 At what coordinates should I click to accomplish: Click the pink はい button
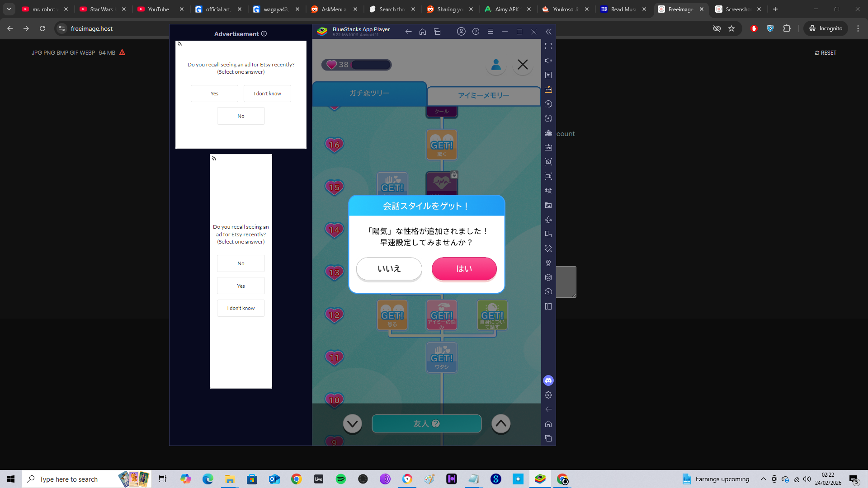click(464, 269)
